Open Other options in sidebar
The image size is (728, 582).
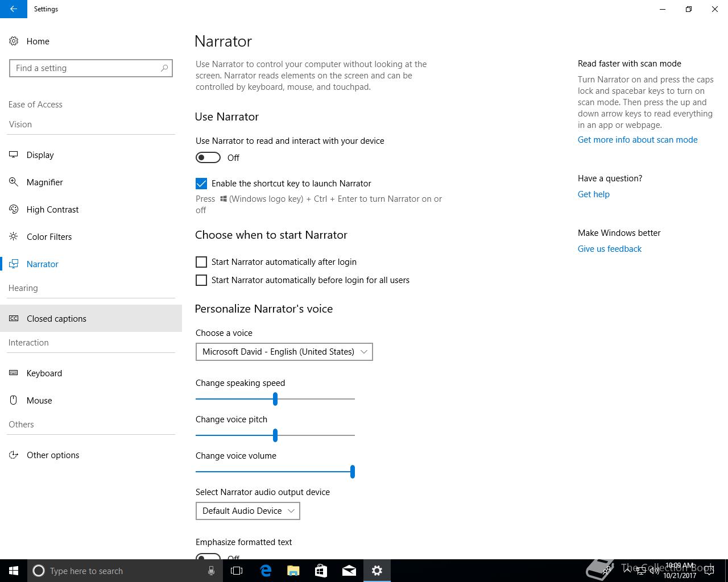pyautogui.click(x=91, y=455)
